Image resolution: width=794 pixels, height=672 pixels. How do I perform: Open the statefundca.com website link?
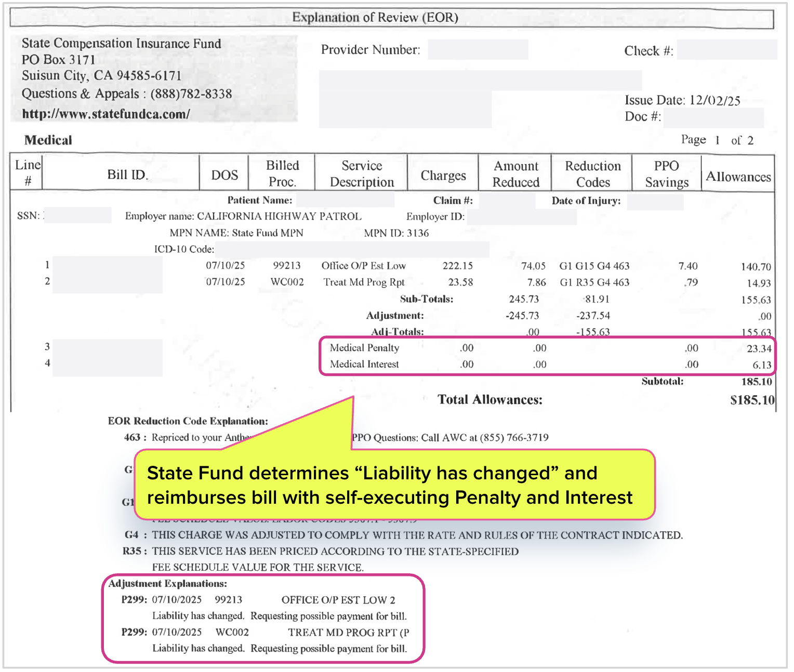click(105, 114)
